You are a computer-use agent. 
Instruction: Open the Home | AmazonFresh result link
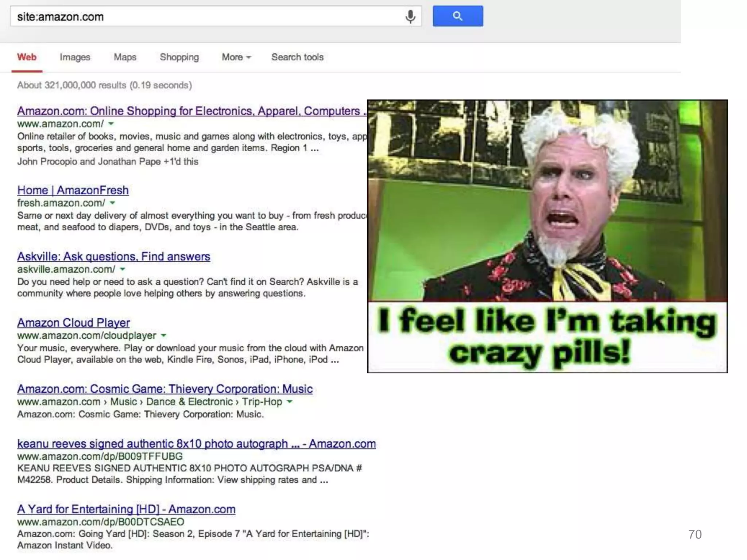[x=73, y=190]
